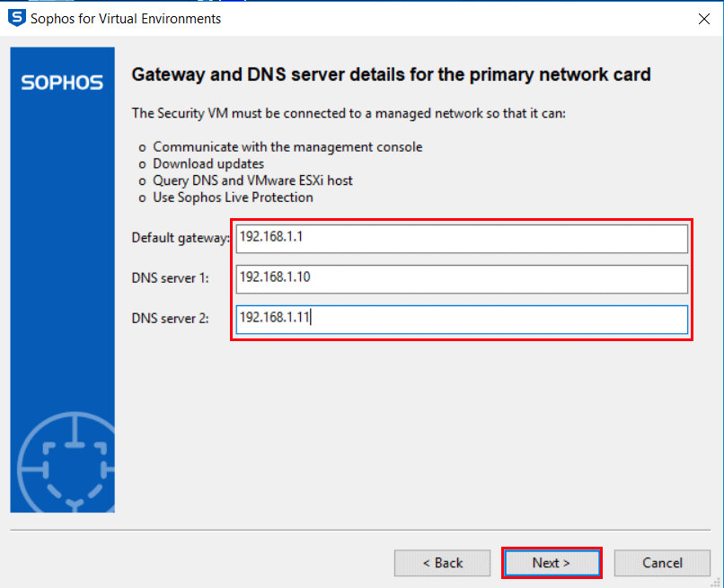
Task: Click the 'Sophos for Virtual Environments' window title
Action: (126, 19)
